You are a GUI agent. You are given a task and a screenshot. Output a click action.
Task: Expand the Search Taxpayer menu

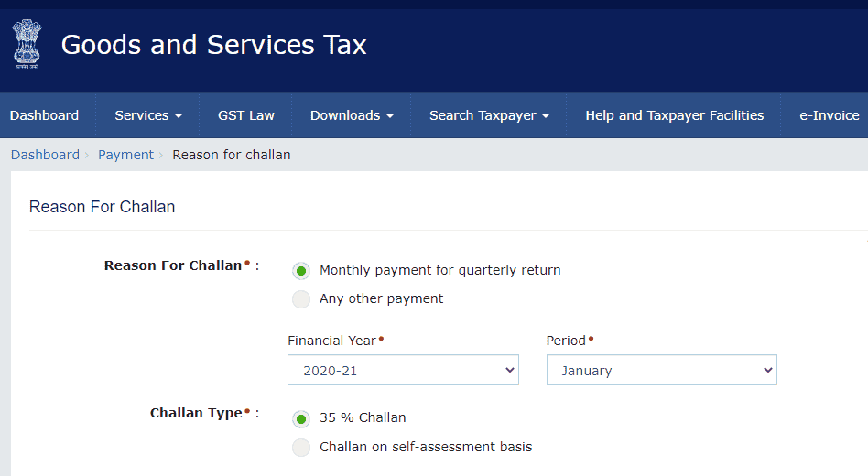(x=488, y=115)
